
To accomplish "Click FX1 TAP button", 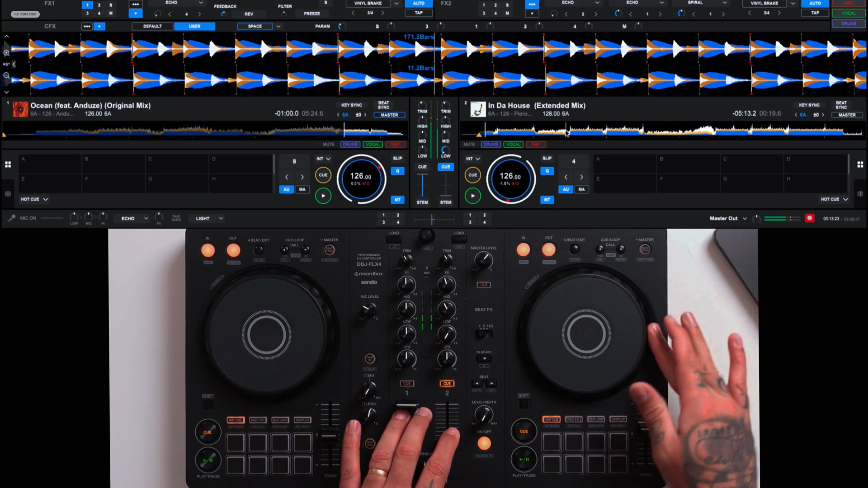I will 419,13.
